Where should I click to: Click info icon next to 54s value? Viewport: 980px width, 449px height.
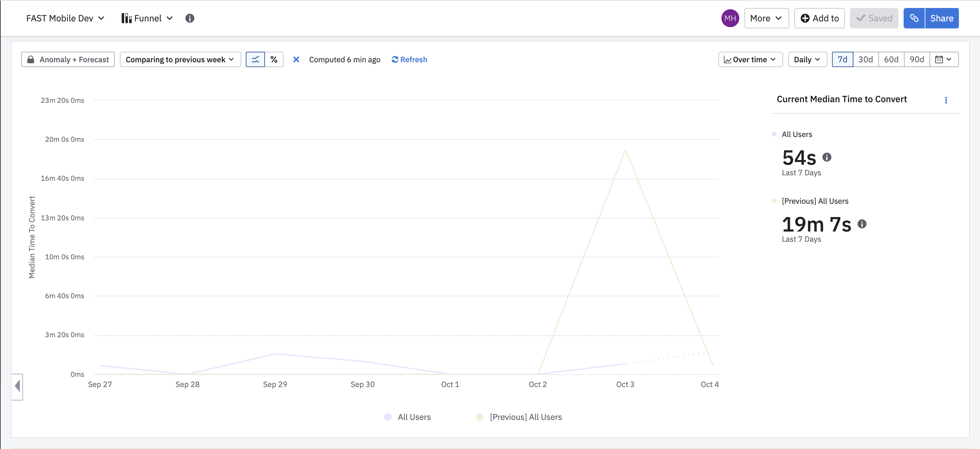pyautogui.click(x=827, y=157)
